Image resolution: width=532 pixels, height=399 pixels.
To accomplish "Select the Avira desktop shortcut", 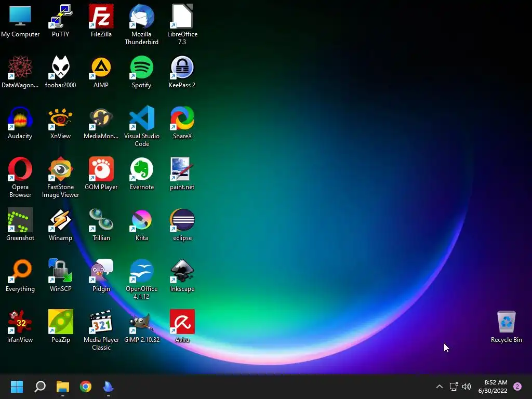I will coord(182,326).
